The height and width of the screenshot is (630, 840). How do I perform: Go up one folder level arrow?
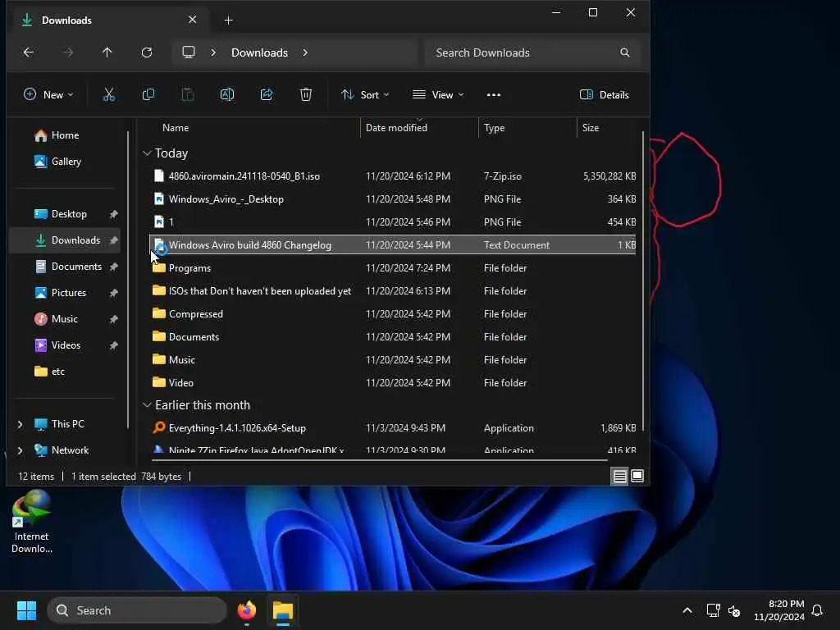click(107, 52)
